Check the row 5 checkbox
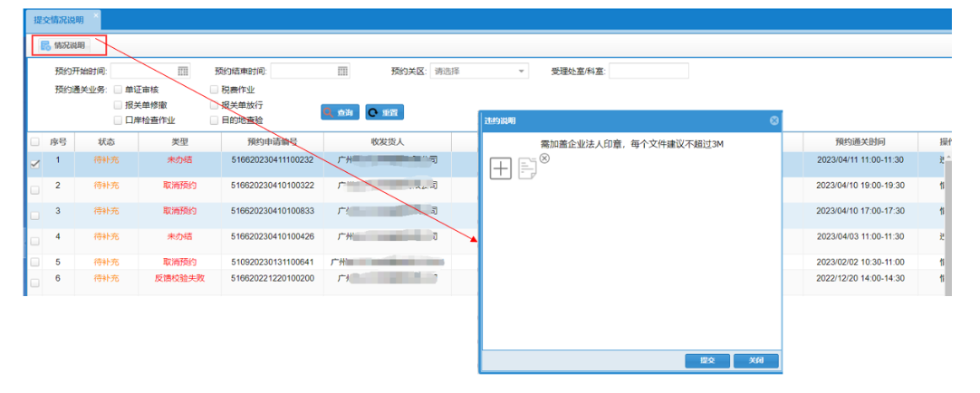 tap(35, 262)
